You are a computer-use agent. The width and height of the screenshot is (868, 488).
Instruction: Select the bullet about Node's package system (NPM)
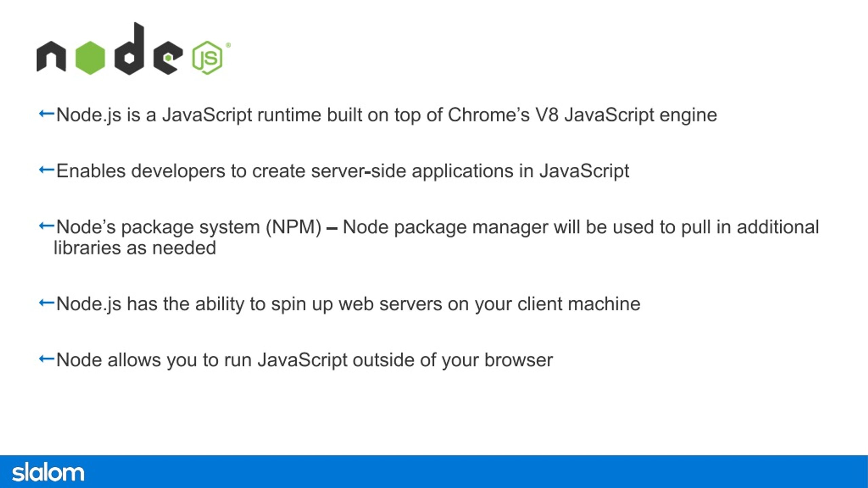click(429, 237)
